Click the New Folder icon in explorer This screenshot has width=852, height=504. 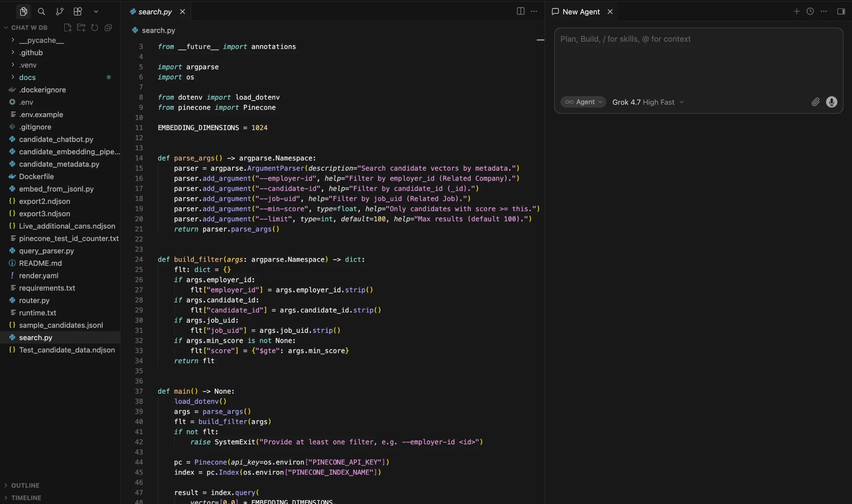(x=81, y=28)
